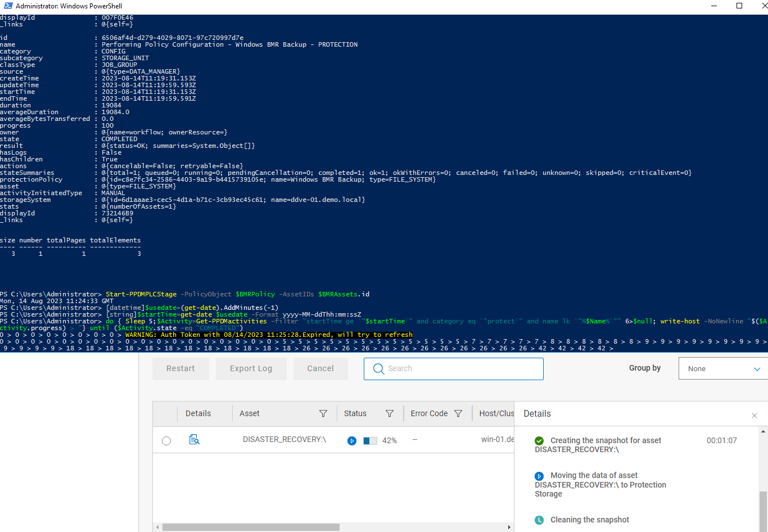Click the table scroll left arrow
Image resolution: width=768 pixels, height=532 pixels.
tap(157, 528)
